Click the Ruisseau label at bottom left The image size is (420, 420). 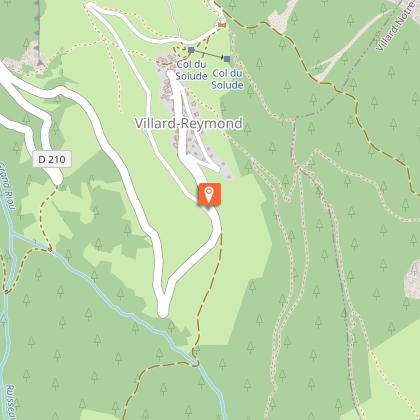tap(11, 402)
